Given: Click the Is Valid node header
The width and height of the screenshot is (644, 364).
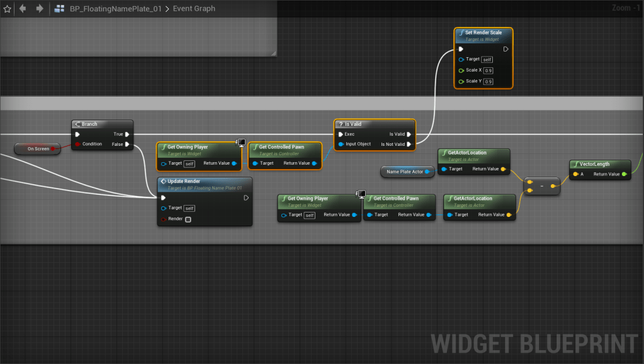Looking at the screenshot, I should point(375,124).
